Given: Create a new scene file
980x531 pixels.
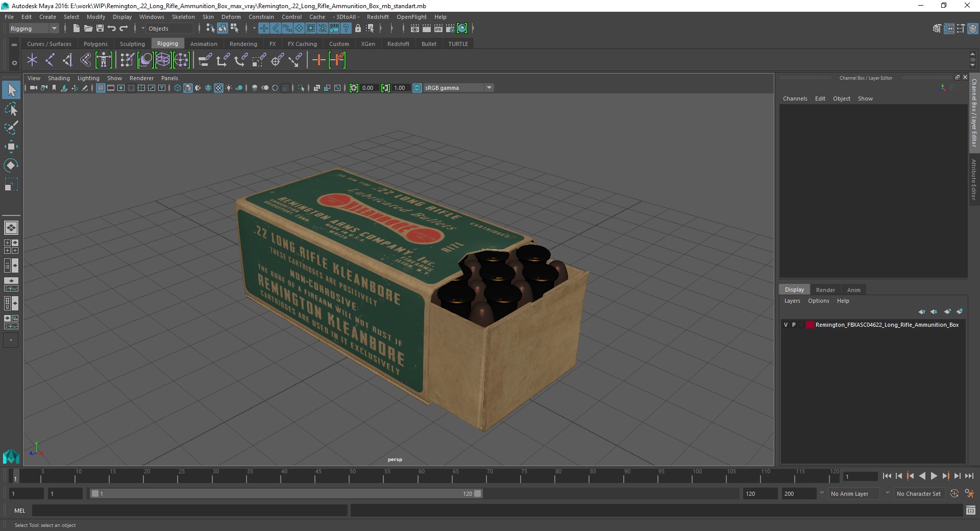Looking at the screenshot, I should [x=76, y=29].
